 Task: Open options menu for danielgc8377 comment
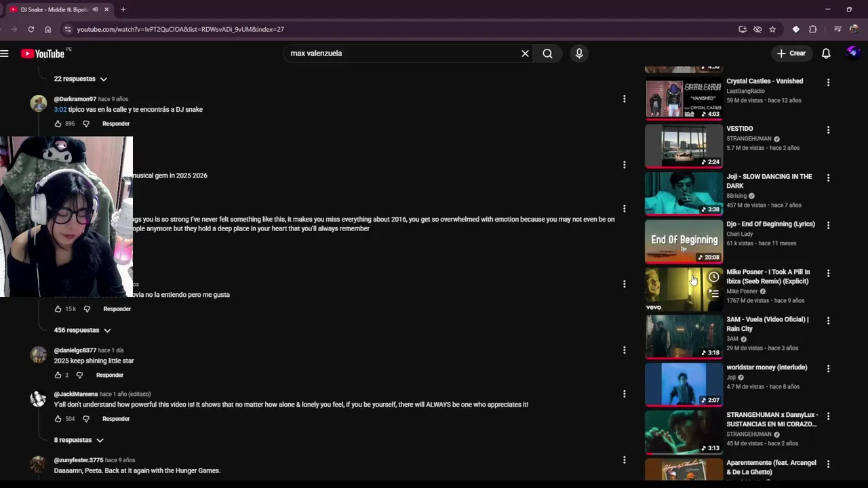pos(624,350)
